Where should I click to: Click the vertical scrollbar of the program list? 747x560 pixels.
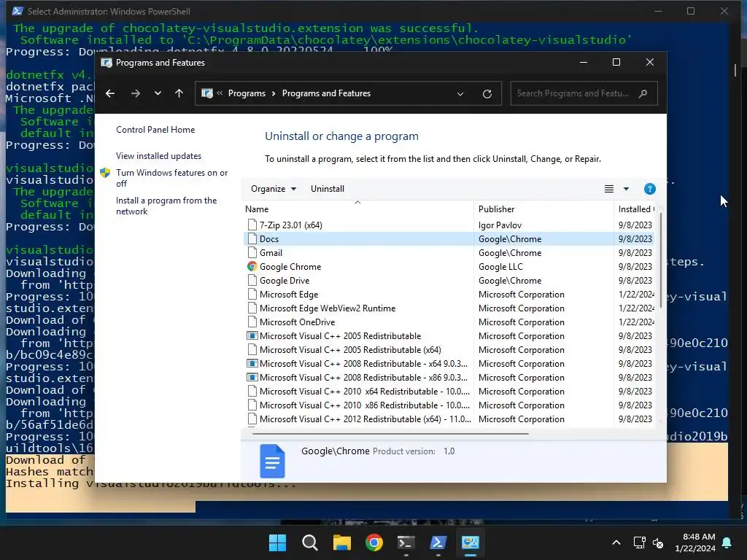pos(660,261)
